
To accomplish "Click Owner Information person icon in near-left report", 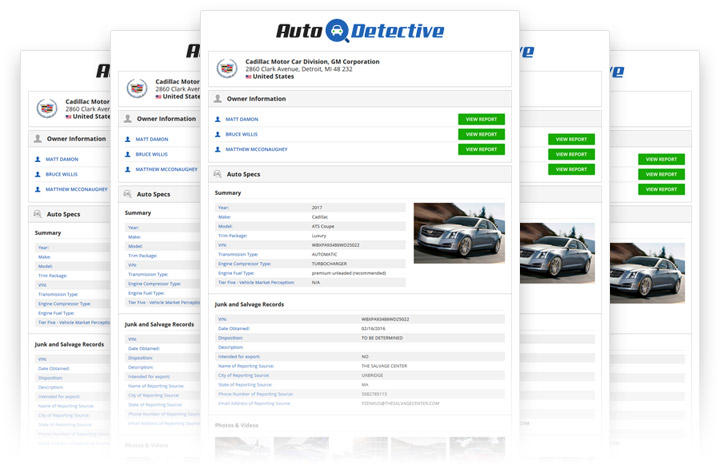I will click(x=128, y=119).
